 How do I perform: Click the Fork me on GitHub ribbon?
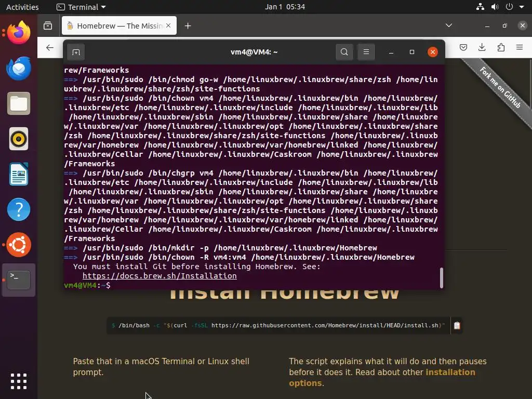500,87
